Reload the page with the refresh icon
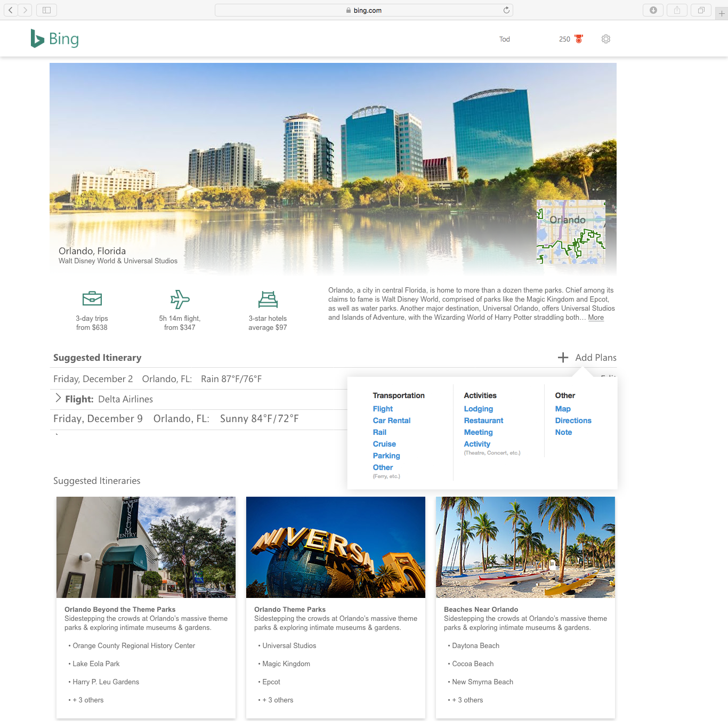Image resolution: width=728 pixels, height=728 pixels. 506,10
